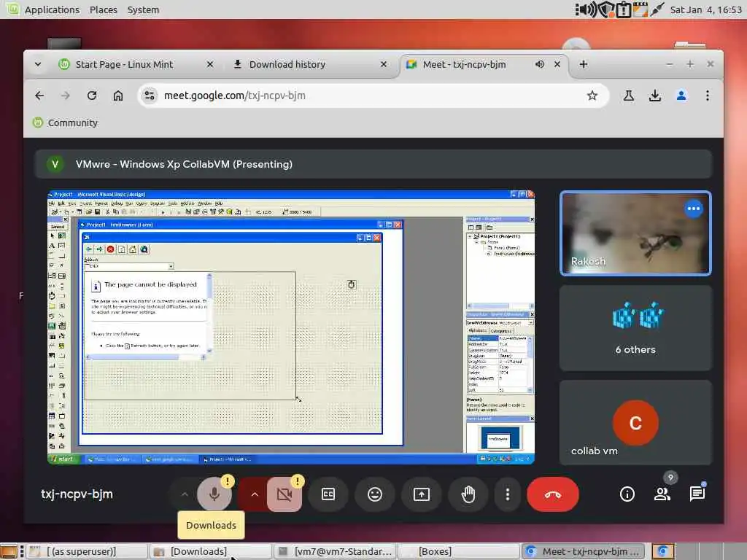Screen dimensions: 747x560
Task: Open the browser profile icon
Action: (681, 96)
